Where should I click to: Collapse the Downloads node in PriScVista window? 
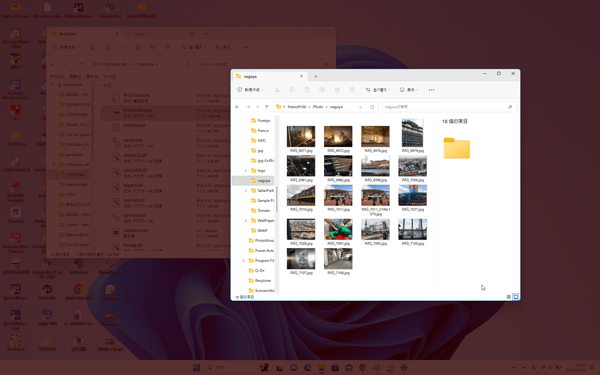(51, 85)
